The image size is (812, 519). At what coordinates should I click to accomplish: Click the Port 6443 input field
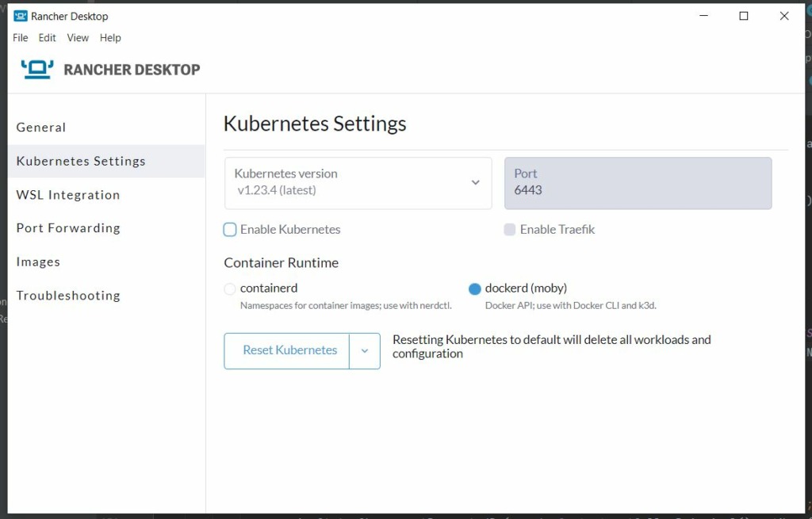point(638,183)
